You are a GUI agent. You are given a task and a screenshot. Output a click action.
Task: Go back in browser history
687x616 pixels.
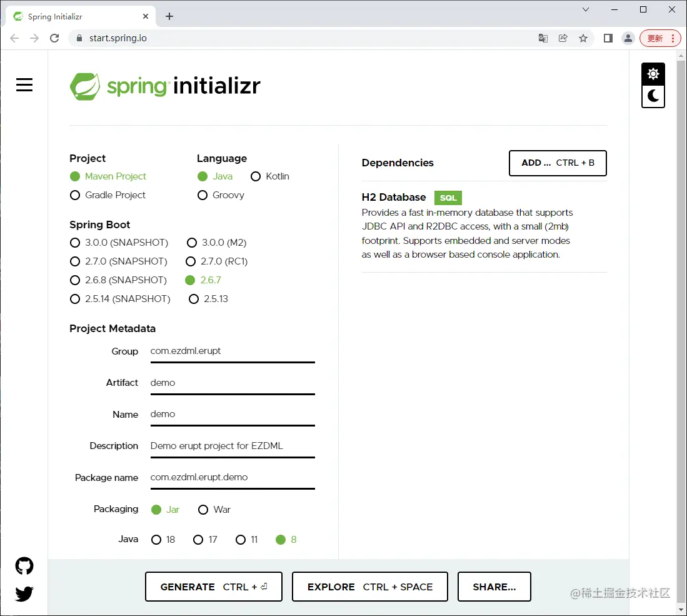coord(14,38)
